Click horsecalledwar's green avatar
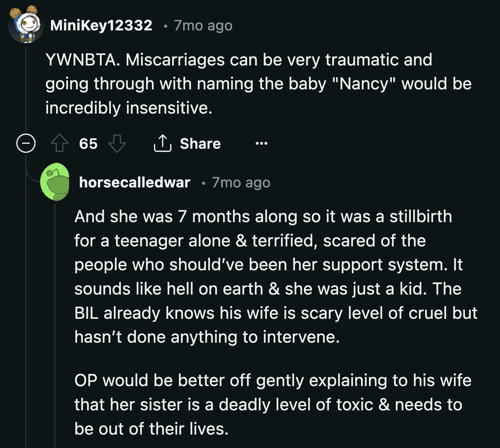Screen dimensions: 500x448 click(55, 182)
